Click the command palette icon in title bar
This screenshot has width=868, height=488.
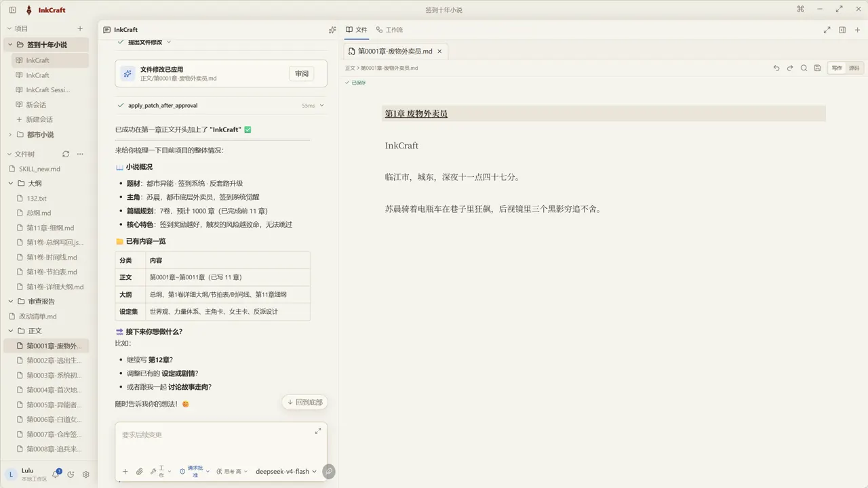pyautogui.click(x=800, y=9)
